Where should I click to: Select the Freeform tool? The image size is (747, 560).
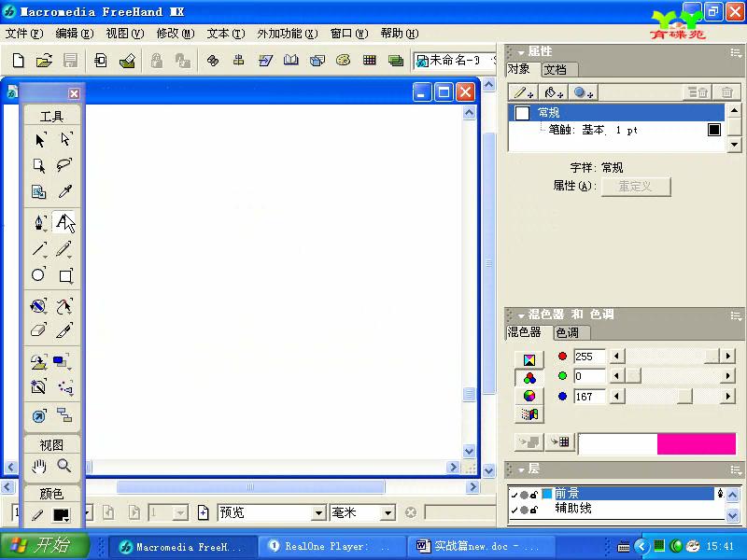pyautogui.click(x=64, y=306)
